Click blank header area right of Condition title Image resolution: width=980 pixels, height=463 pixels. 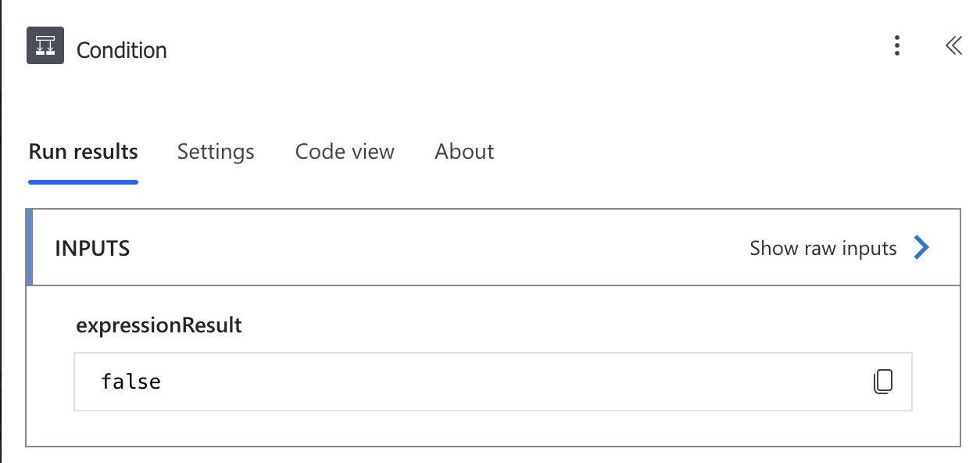pyautogui.click(x=524, y=47)
